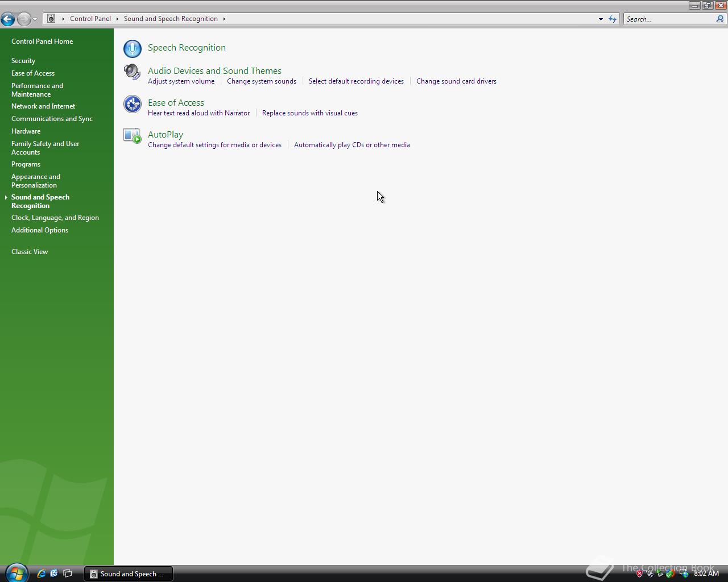Select the Programs category in the sidebar

tap(26, 164)
